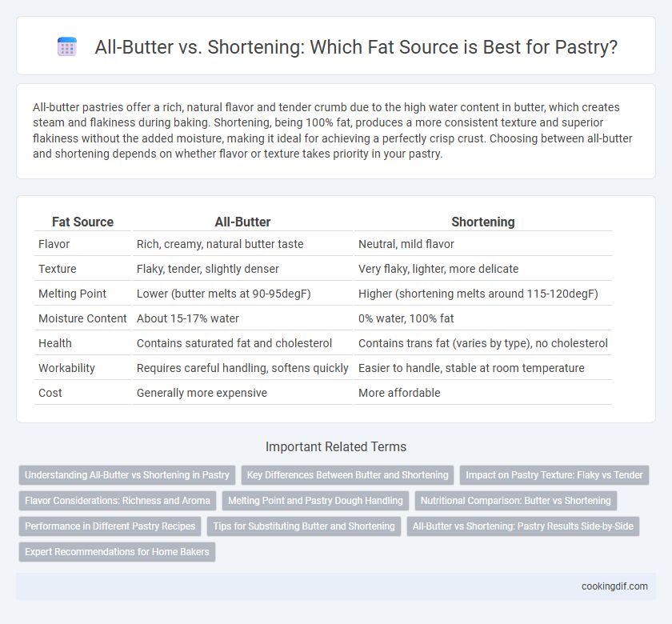The height and width of the screenshot is (624, 672).
Task: Open Understanding All-Butter vs Shortening in Pastry
Action: (x=127, y=475)
